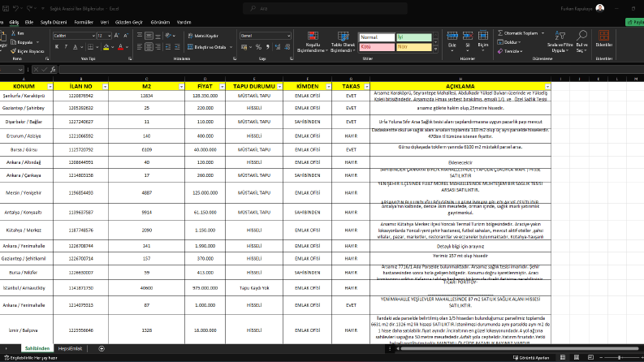
Task: Open Sırala ve Filtre Uygula
Action: click(560, 42)
